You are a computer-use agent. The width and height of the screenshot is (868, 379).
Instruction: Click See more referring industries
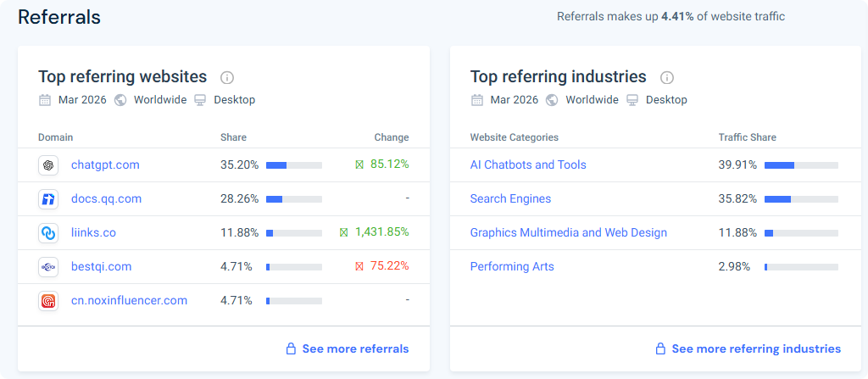pos(756,348)
